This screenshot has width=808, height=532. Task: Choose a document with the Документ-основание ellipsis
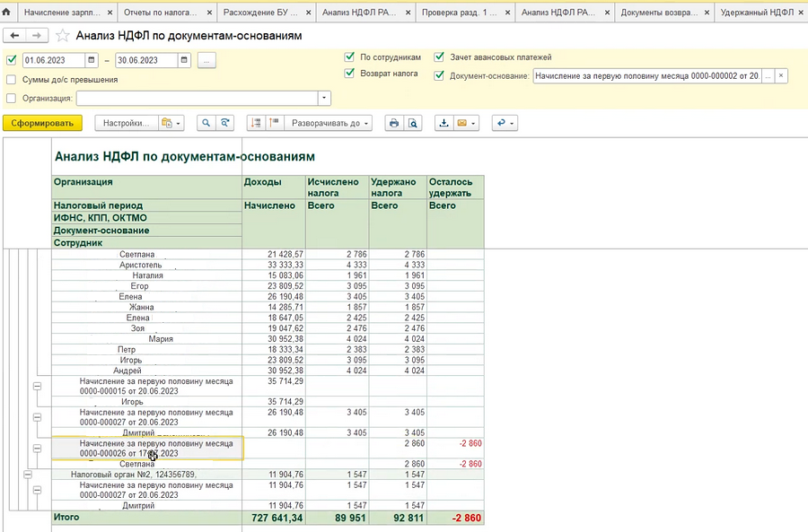click(x=768, y=75)
